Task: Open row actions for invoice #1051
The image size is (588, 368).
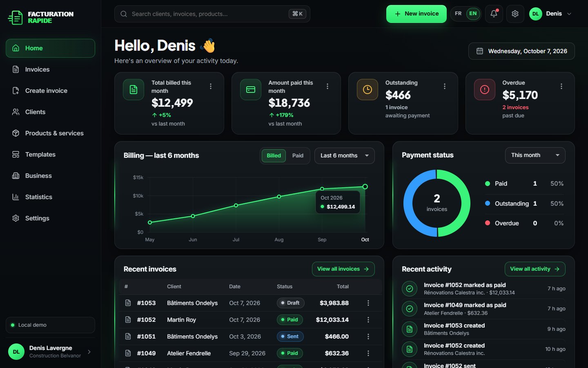Action: (368, 337)
